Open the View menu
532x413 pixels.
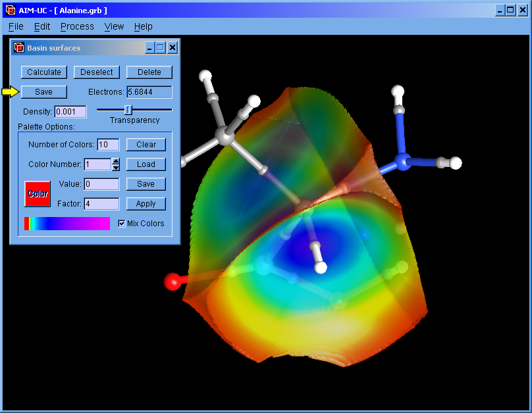[x=114, y=26]
